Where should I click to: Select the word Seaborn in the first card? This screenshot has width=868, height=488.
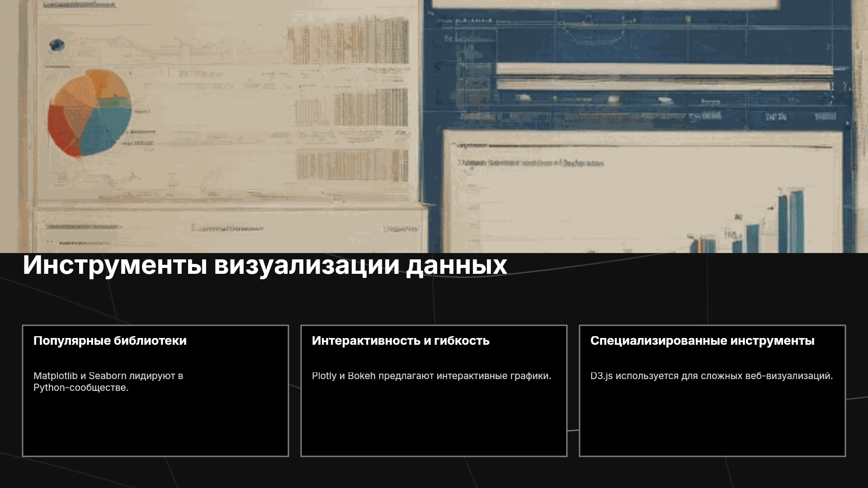[107, 376]
